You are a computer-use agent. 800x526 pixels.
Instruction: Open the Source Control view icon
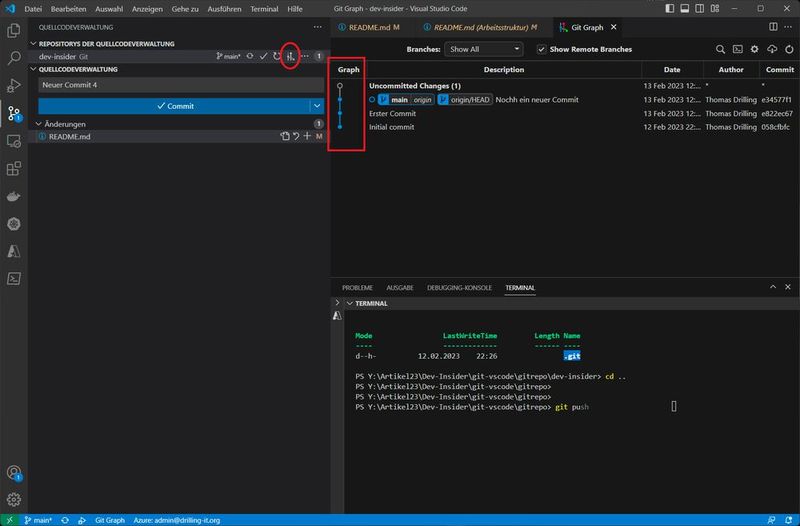pos(14,113)
